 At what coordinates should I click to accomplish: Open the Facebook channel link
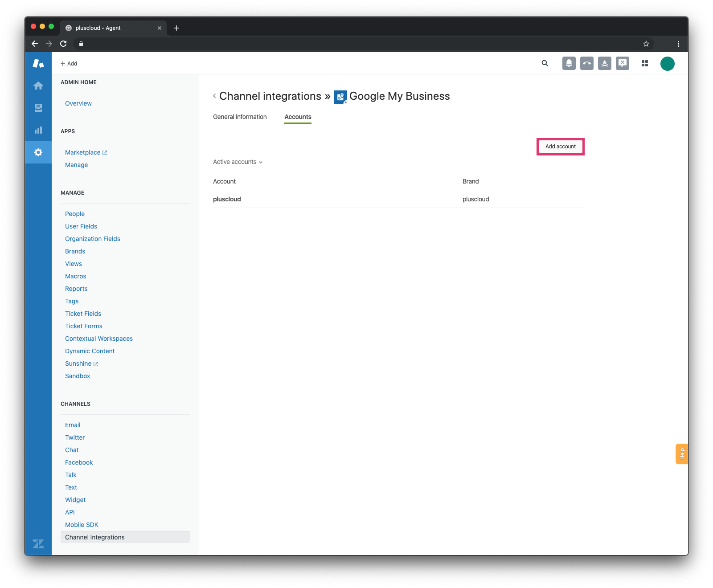[79, 462]
